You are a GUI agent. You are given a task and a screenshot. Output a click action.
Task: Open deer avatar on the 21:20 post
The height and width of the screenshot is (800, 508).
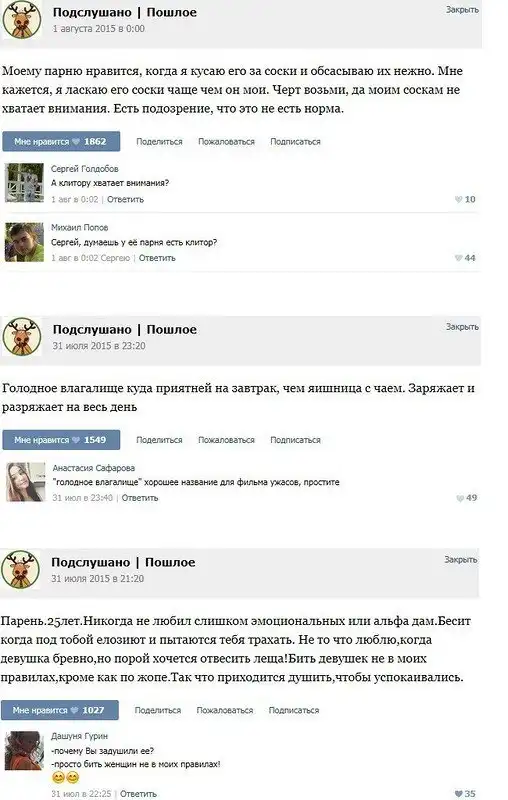point(20,569)
